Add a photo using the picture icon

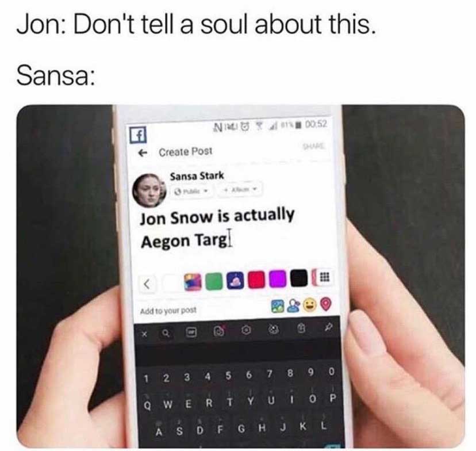(x=278, y=306)
